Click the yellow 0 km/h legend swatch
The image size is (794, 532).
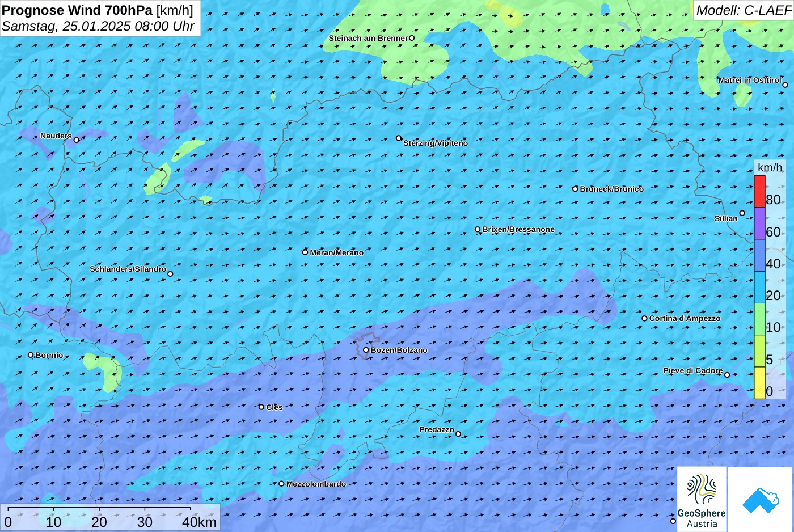[x=759, y=383]
